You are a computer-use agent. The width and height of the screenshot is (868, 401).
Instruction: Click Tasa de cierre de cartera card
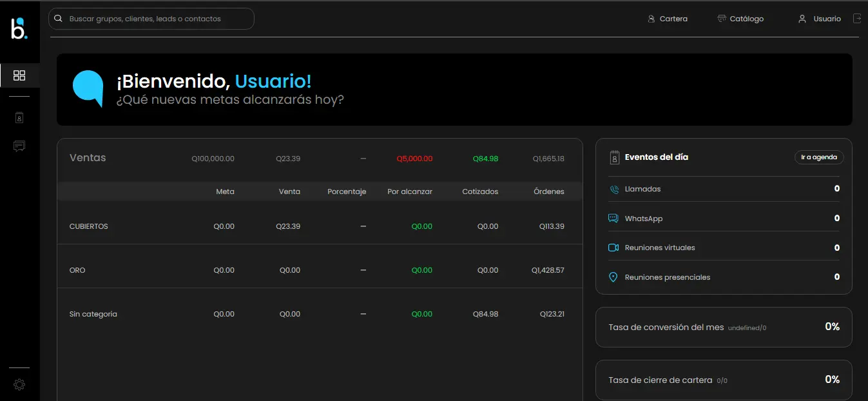(x=724, y=380)
